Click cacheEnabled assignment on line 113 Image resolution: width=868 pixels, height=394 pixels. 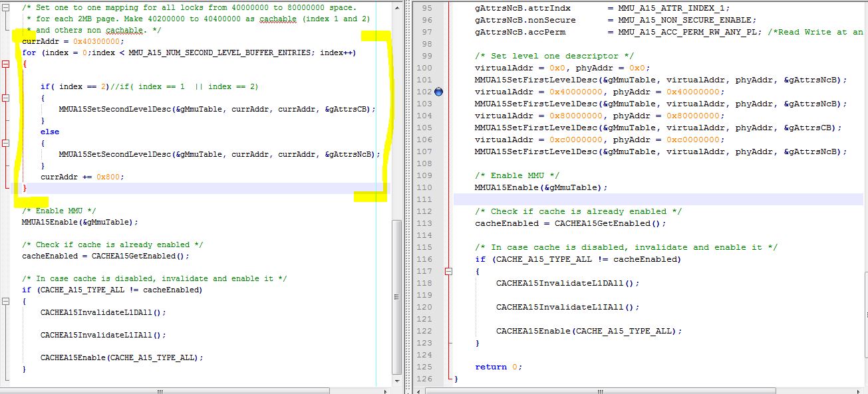tap(570, 223)
